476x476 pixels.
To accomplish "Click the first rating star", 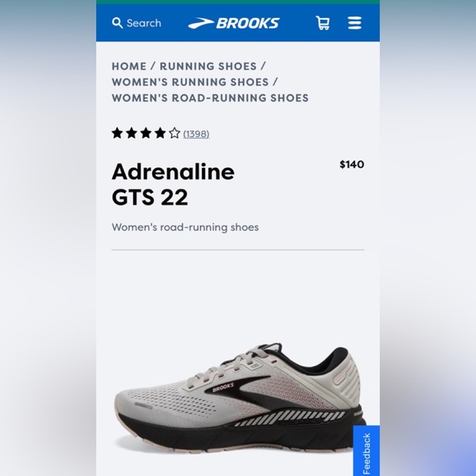I will click(117, 133).
